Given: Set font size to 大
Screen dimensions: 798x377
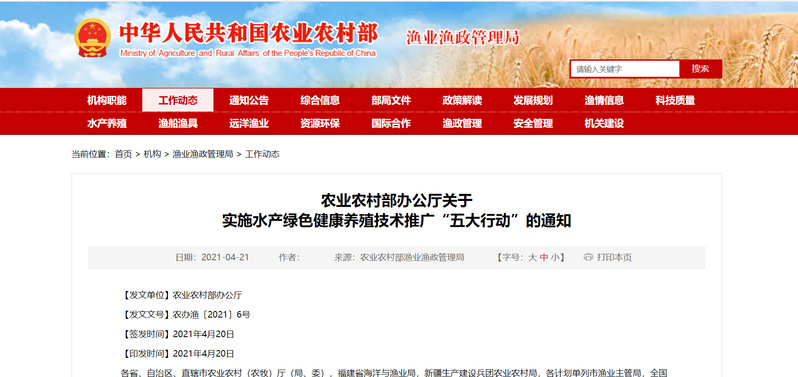Looking at the screenshot, I should pos(532,257).
